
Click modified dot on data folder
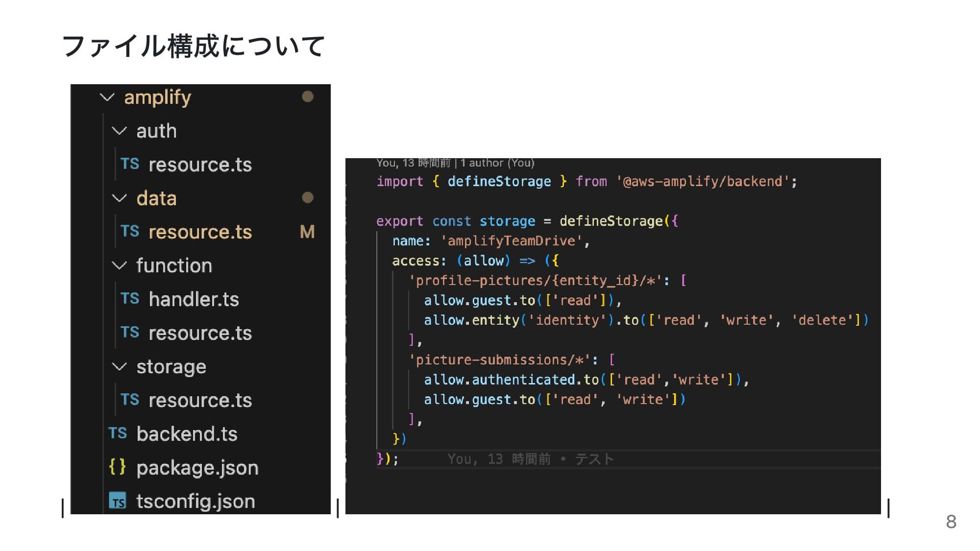click(307, 197)
